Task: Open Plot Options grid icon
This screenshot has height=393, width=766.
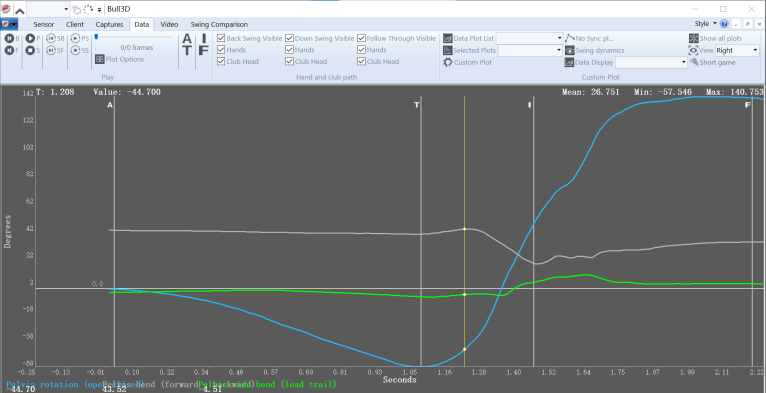Action: coord(99,59)
